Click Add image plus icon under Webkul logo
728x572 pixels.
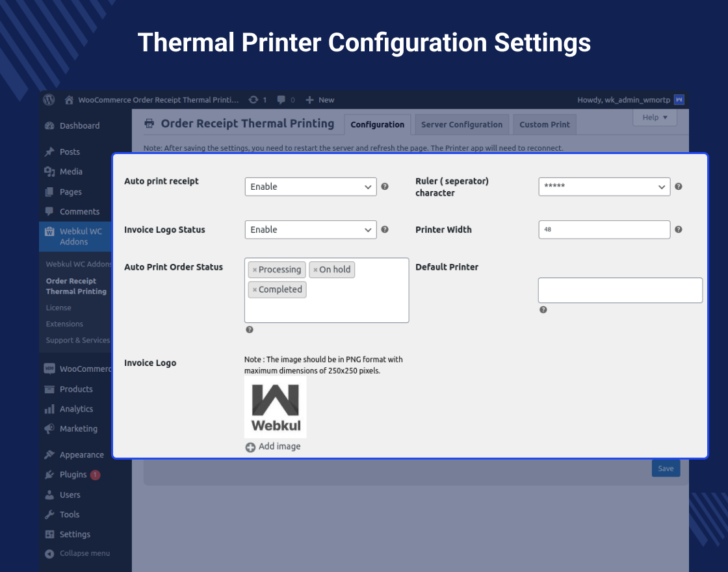(x=250, y=447)
